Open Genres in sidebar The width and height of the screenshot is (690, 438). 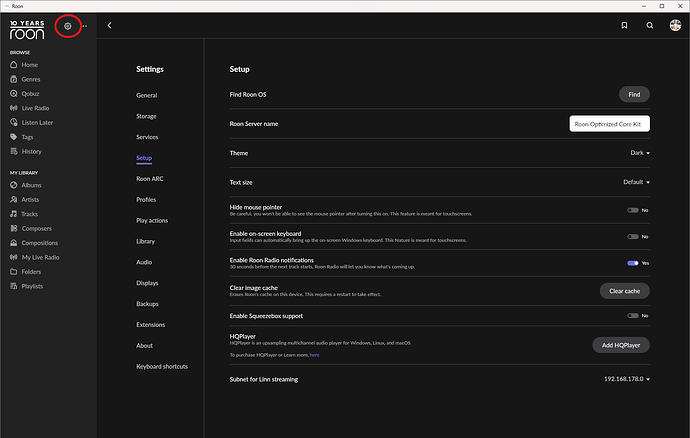tap(25, 79)
